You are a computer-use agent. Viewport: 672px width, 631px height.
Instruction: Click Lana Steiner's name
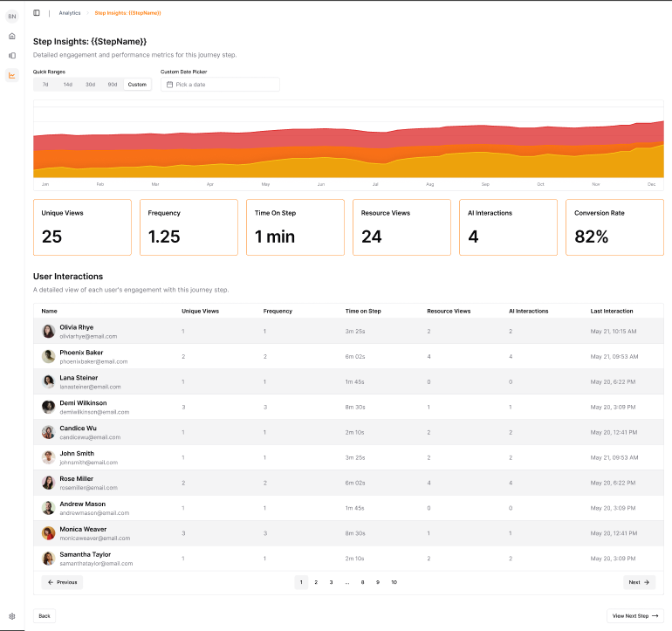click(79, 378)
